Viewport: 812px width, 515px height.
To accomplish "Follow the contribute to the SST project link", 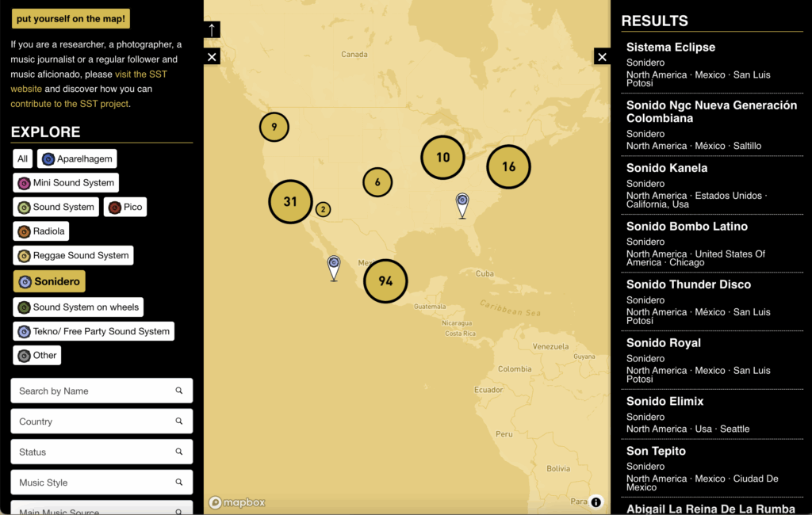I will (x=70, y=104).
